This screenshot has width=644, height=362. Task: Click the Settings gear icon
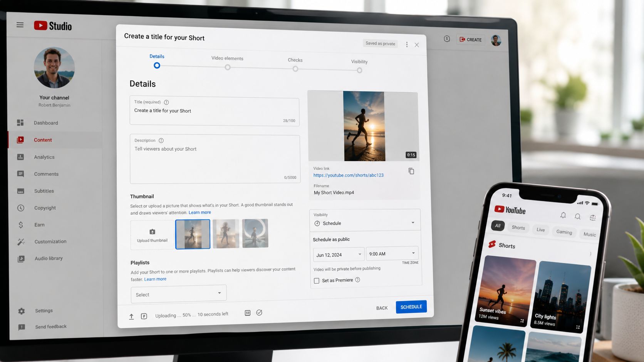tap(22, 311)
